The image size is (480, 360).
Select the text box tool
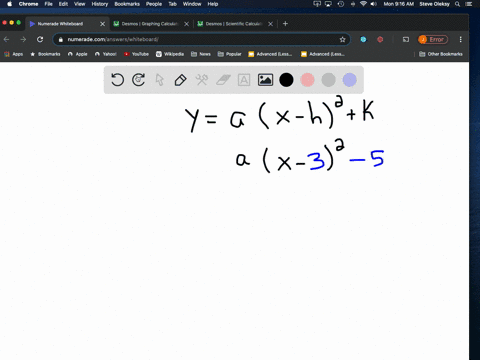pyautogui.click(x=244, y=80)
